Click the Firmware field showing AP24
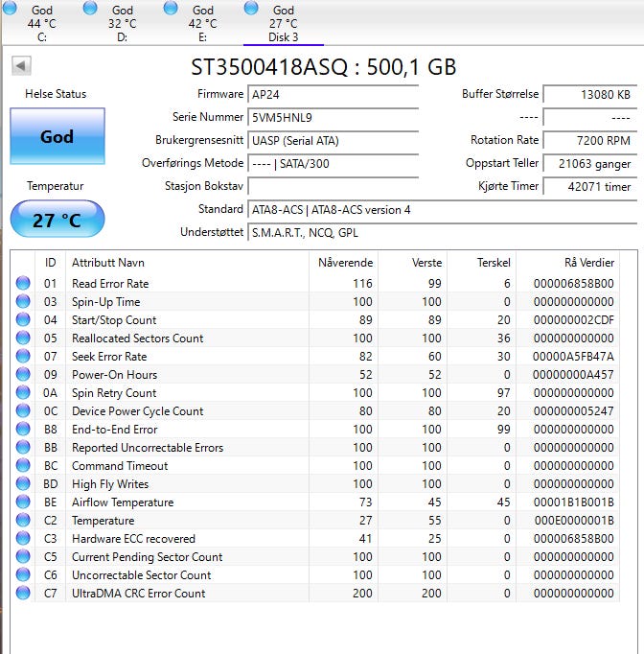644x654 pixels. 333,94
